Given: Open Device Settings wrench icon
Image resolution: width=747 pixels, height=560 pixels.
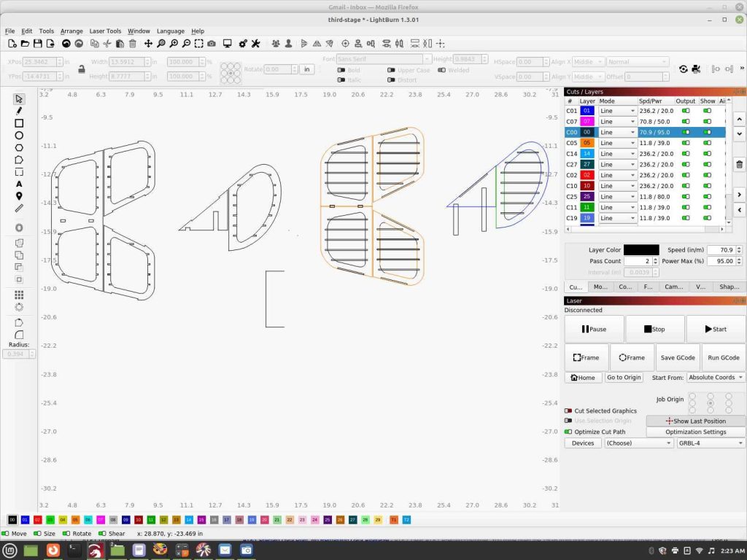Looking at the screenshot, I should 255,44.
